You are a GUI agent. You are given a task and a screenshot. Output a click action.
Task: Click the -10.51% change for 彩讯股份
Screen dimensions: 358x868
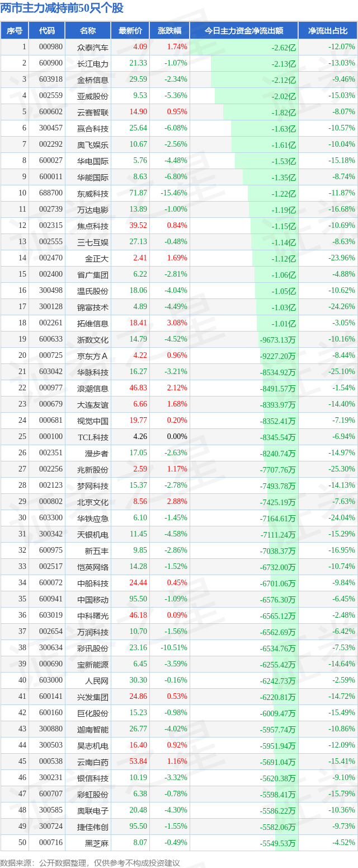(174, 648)
